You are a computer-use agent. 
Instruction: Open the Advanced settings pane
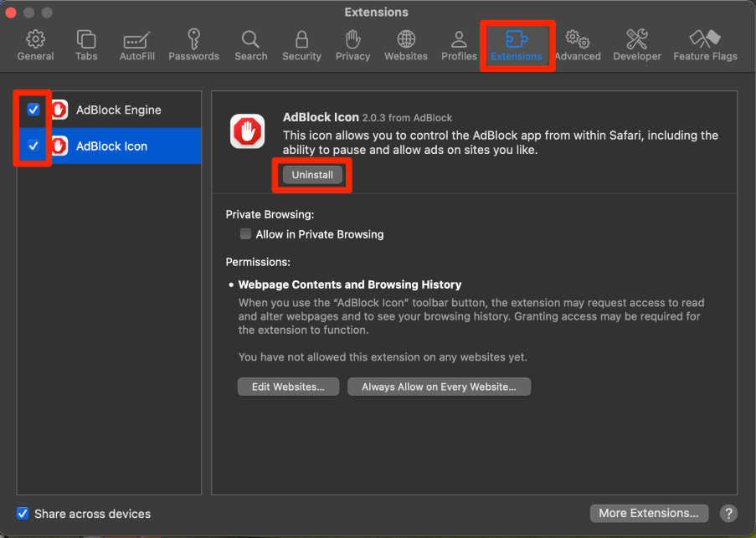pyautogui.click(x=578, y=45)
